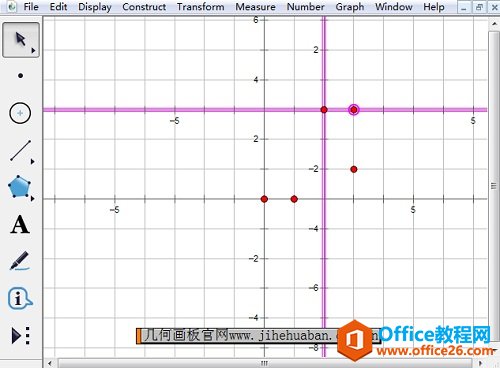This screenshot has width=500, height=368.
Task: Open the Custom tools icon
Action: pos(20,335)
